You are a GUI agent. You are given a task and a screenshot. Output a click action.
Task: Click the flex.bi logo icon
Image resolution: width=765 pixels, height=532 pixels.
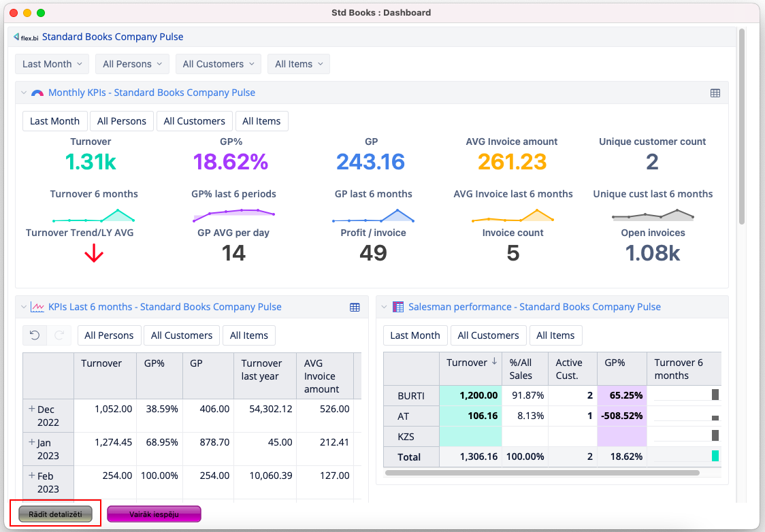tap(26, 37)
